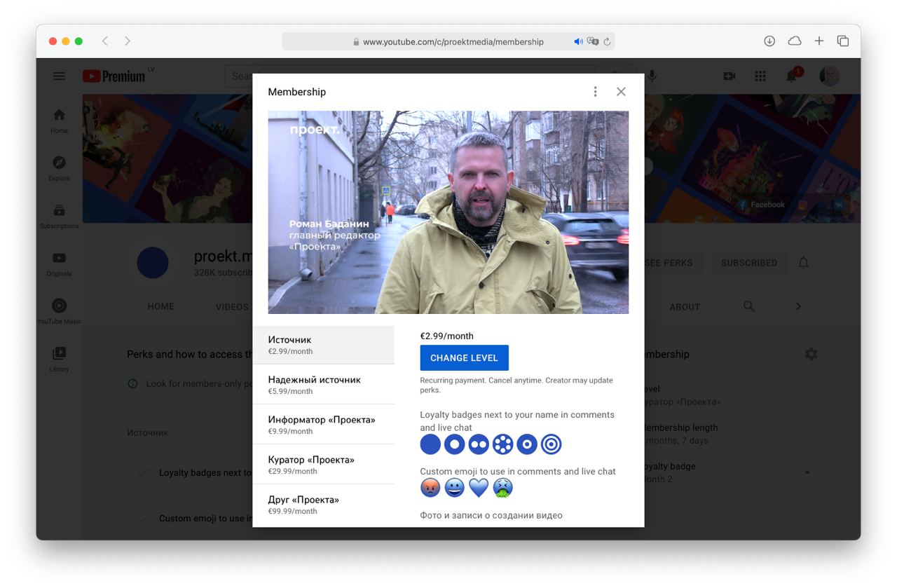Image resolution: width=897 pixels, height=588 pixels.
Task: Click the two-dot loyalty badge
Action: point(479,444)
